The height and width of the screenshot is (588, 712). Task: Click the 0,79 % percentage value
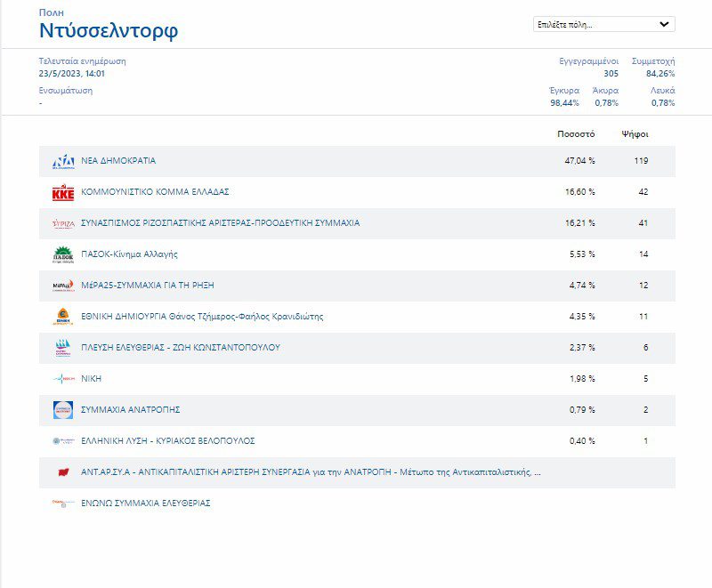click(x=582, y=410)
